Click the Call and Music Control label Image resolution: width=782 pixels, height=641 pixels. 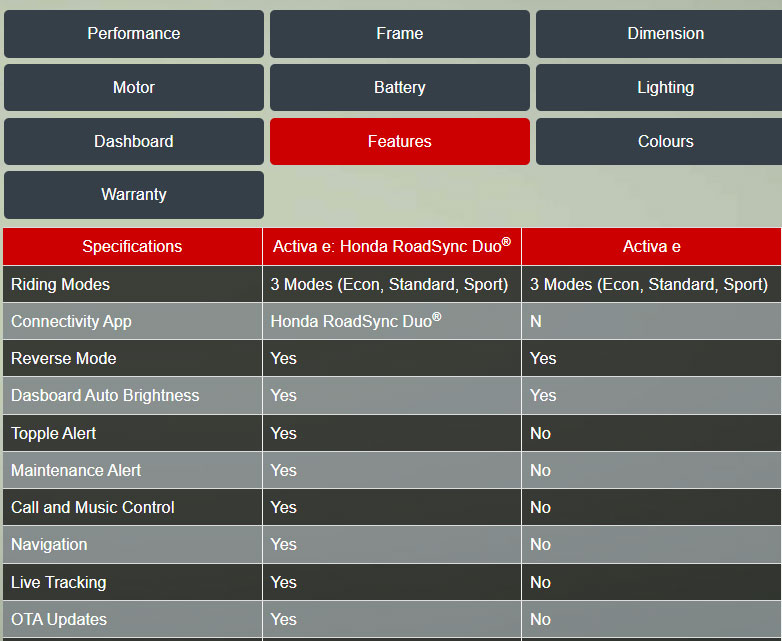[x=93, y=507]
